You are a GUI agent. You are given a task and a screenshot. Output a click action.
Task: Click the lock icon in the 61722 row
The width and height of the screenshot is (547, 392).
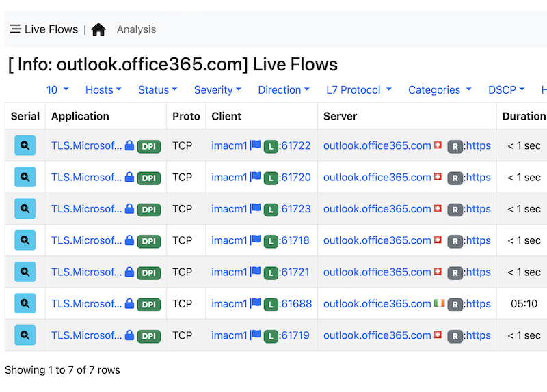coord(129,145)
